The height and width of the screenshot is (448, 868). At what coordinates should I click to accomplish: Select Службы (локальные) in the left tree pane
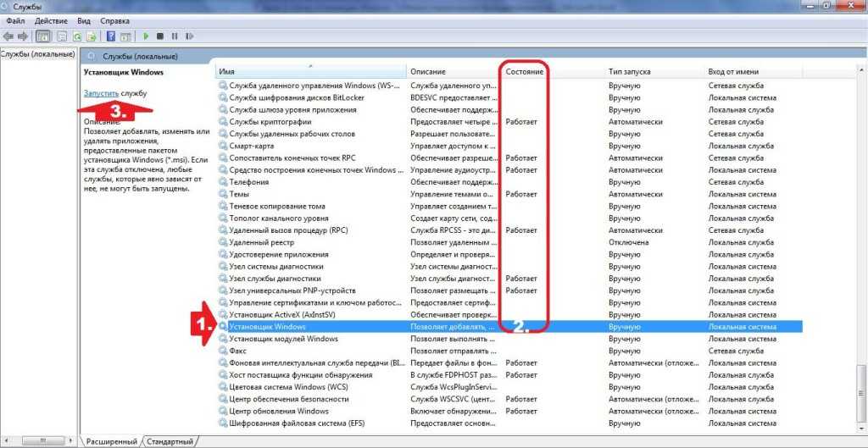coord(37,54)
